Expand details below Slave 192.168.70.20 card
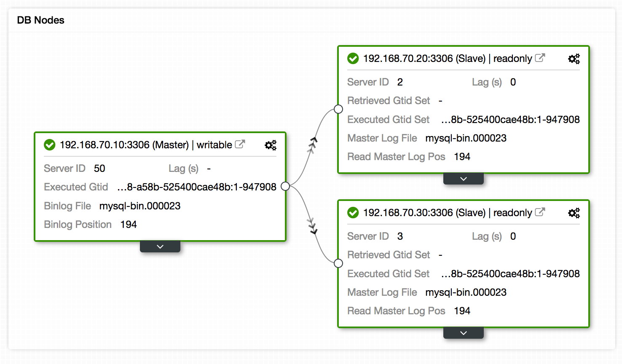622x364 pixels. coord(464,179)
